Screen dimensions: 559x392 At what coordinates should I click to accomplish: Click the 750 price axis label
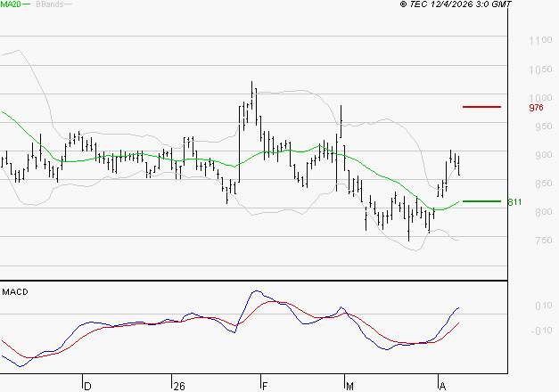click(x=543, y=241)
